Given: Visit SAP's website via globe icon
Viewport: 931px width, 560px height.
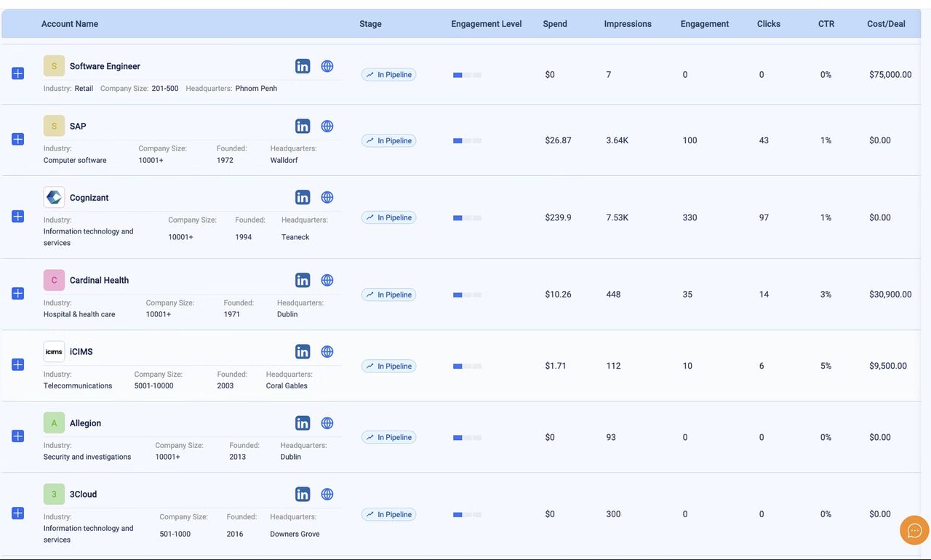Looking at the screenshot, I should click(x=327, y=126).
